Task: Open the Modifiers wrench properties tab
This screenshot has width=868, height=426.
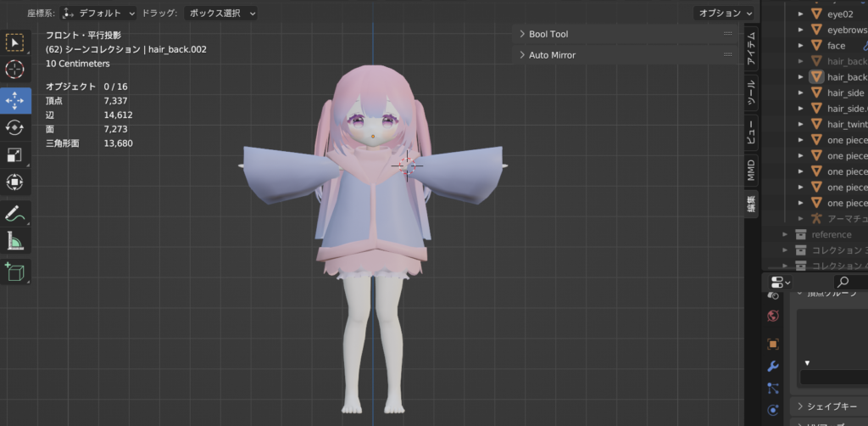Action: tap(772, 367)
